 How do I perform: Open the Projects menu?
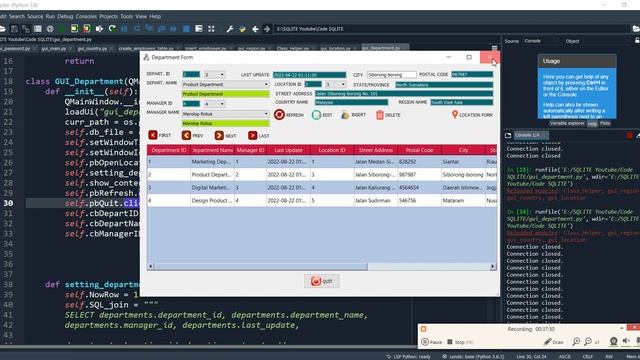click(108, 16)
